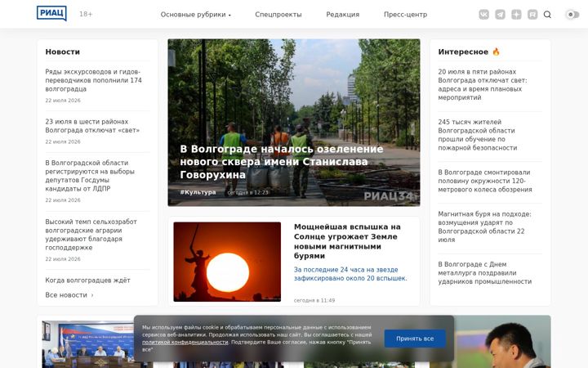588x368 pixels.
Task: Click the РИАЦ logo
Action: 51,14
